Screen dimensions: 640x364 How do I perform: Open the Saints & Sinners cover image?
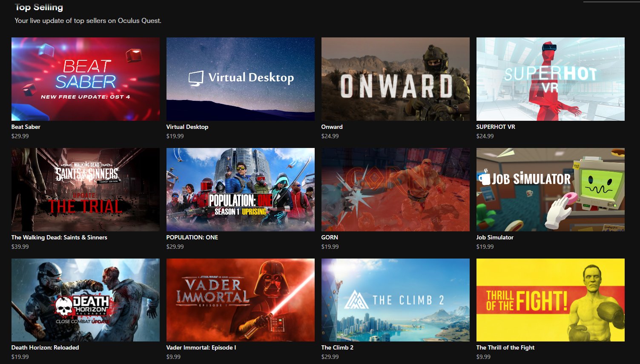(x=86, y=190)
